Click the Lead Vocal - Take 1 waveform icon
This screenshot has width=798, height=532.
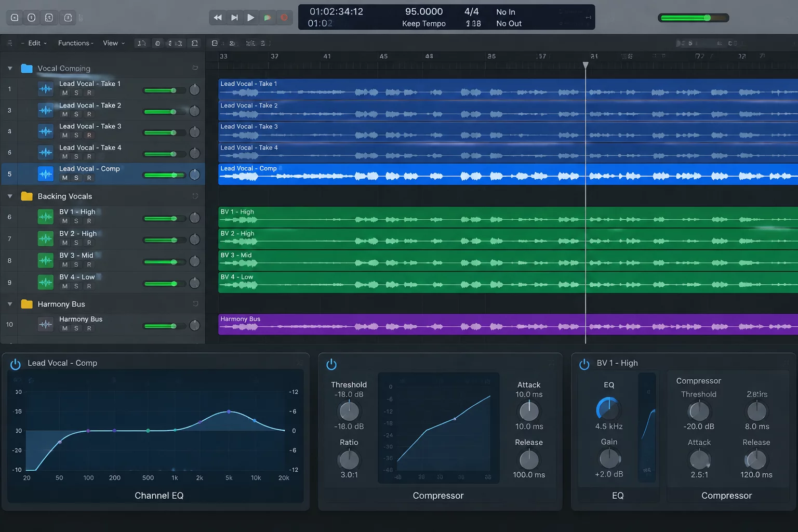(46, 89)
